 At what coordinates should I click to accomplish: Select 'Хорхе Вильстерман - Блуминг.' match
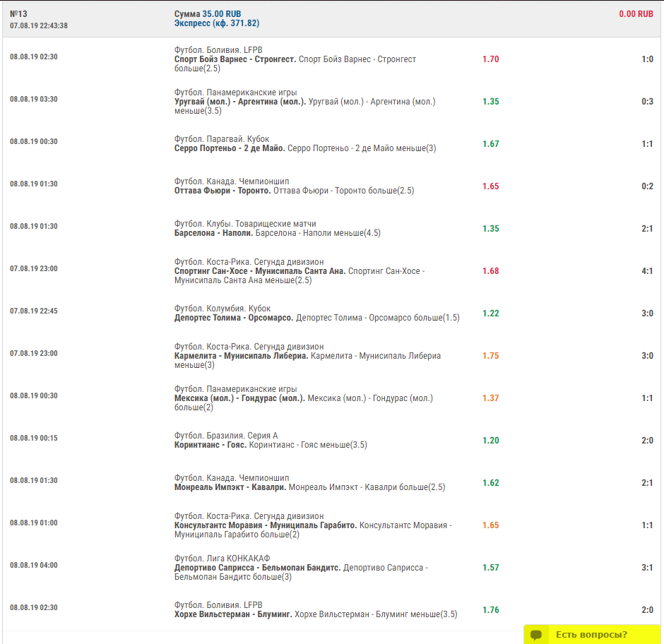click(x=233, y=614)
